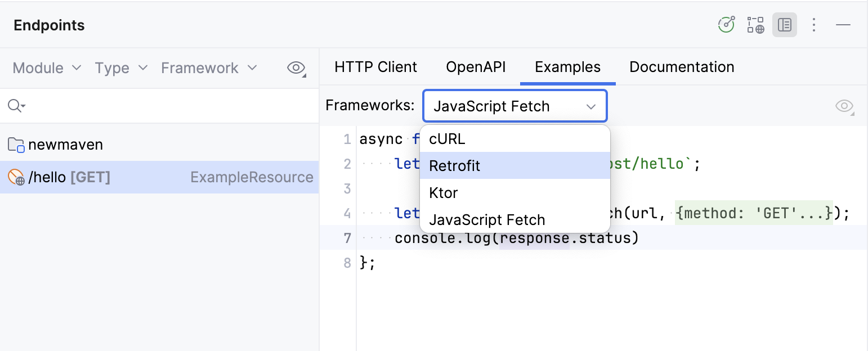
Task: Click the search magnifier in endpoints panel
Action: pyautogui.click(x=16, y=106)
